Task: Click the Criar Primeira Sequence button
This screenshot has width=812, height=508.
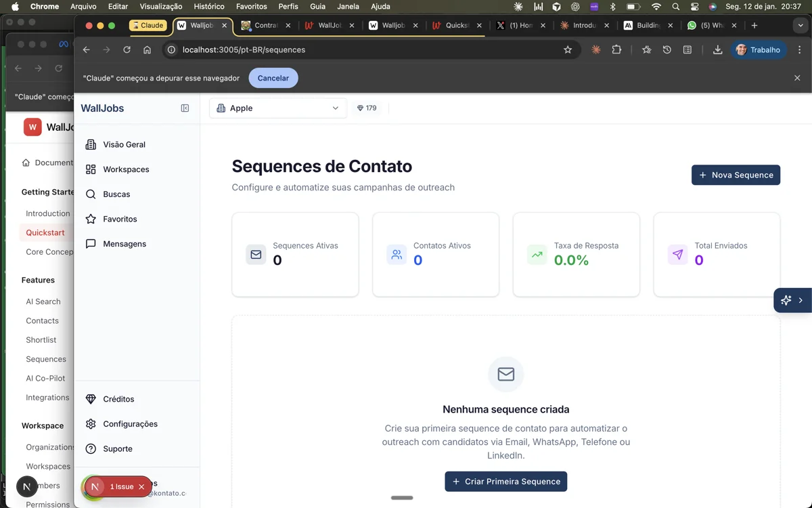Action: (x=505, y=481)
